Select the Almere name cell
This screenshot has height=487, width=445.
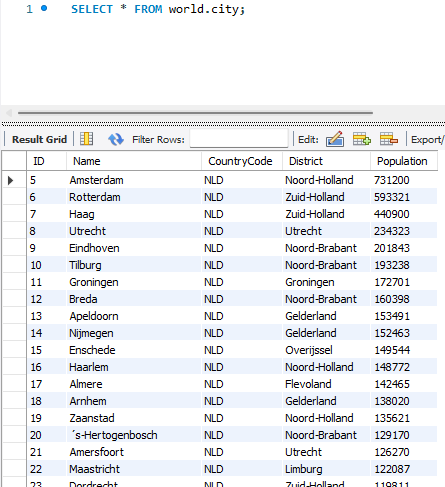(134, 384)
